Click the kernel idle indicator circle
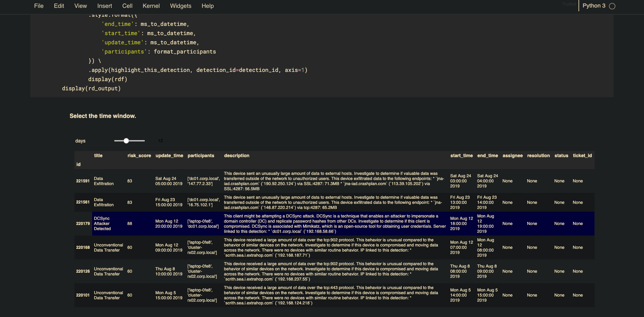This screenshot has height=317, width=644. coord(612,6)
